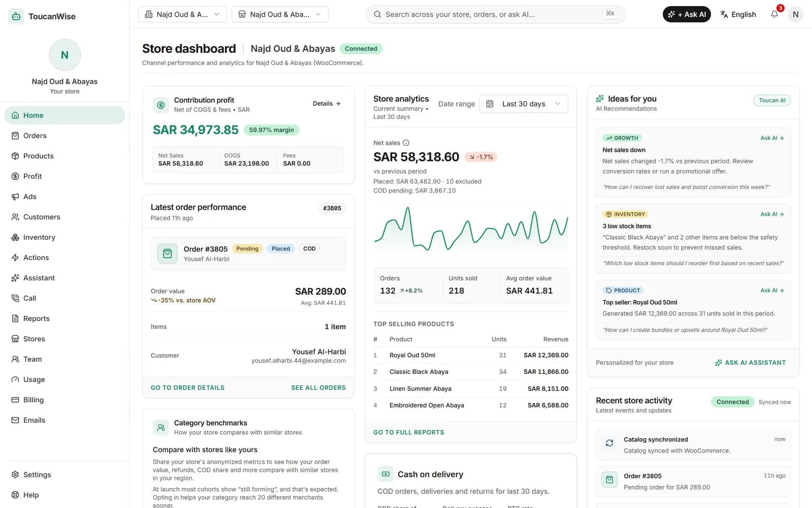
Task: Open the Home sidebar item
Action: 64,115
